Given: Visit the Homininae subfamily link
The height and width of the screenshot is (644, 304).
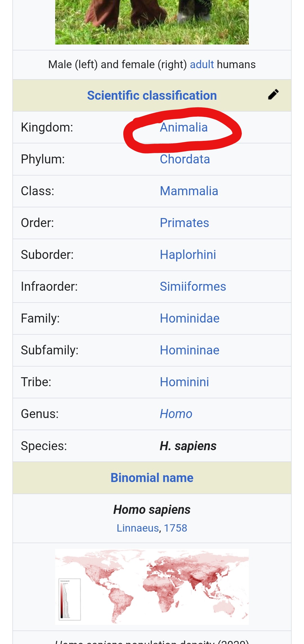Looking at the screenshot, I should 189,350.
